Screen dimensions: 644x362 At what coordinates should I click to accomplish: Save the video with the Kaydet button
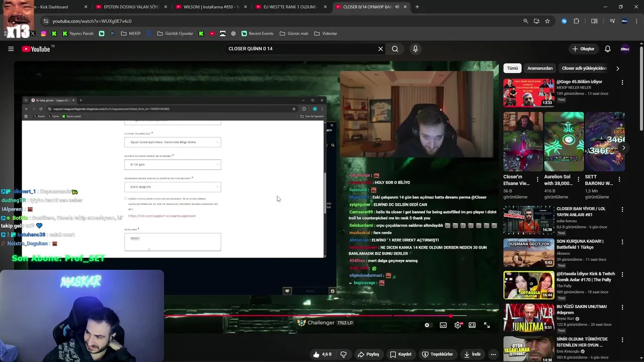(x=401, y=354)
